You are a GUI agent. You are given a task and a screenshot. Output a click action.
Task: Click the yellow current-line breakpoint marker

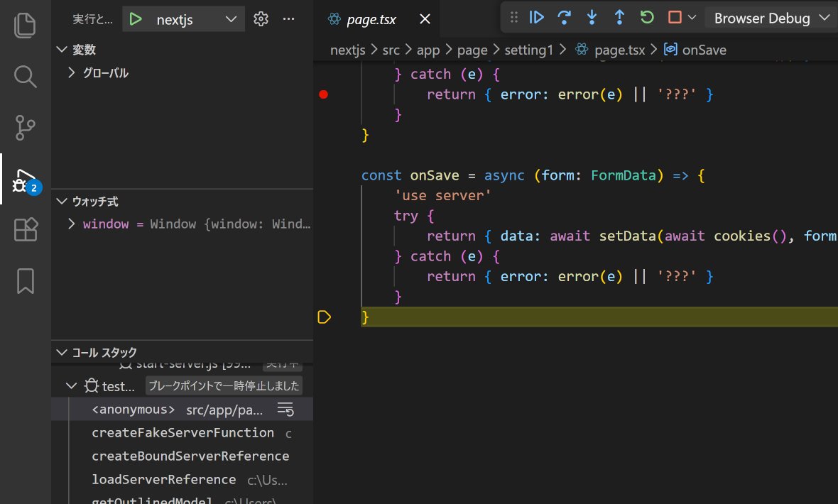click(x=324, y=317)
